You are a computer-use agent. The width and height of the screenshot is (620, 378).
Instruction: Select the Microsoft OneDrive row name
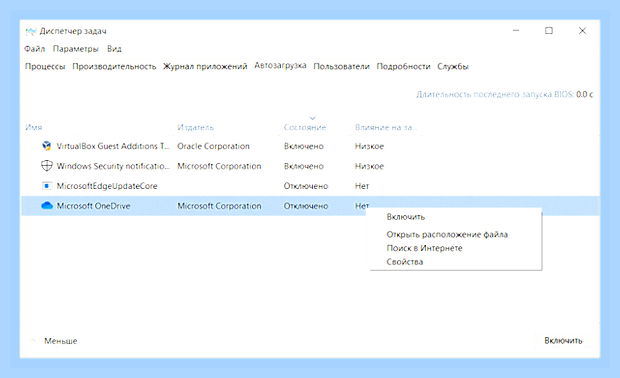point(93,206)
